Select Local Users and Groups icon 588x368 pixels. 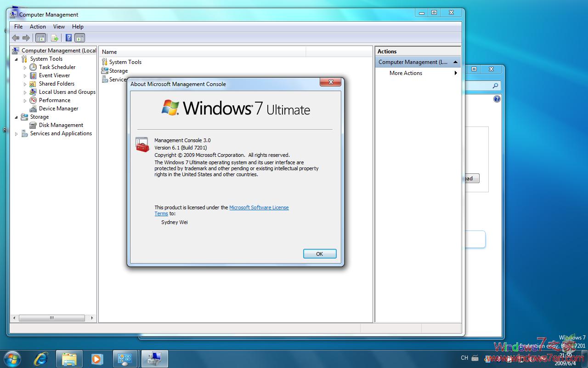pyautogui.click(x=33, y=92)
